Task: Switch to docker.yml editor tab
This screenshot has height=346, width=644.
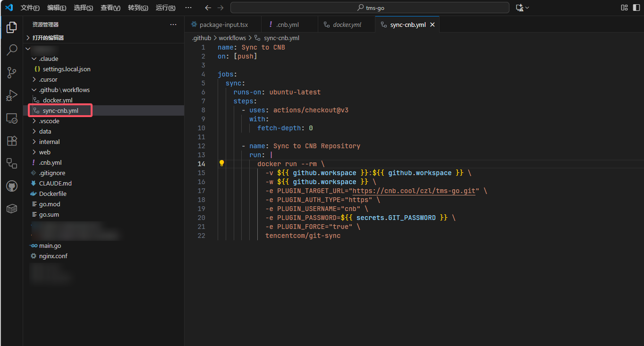Action: point(346,25)
